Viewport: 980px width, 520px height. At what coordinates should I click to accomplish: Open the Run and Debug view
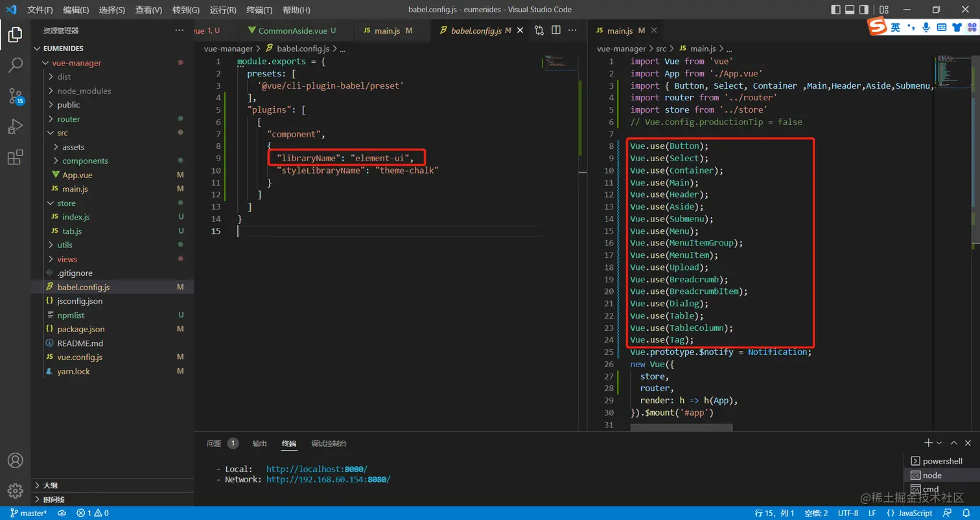16,127
